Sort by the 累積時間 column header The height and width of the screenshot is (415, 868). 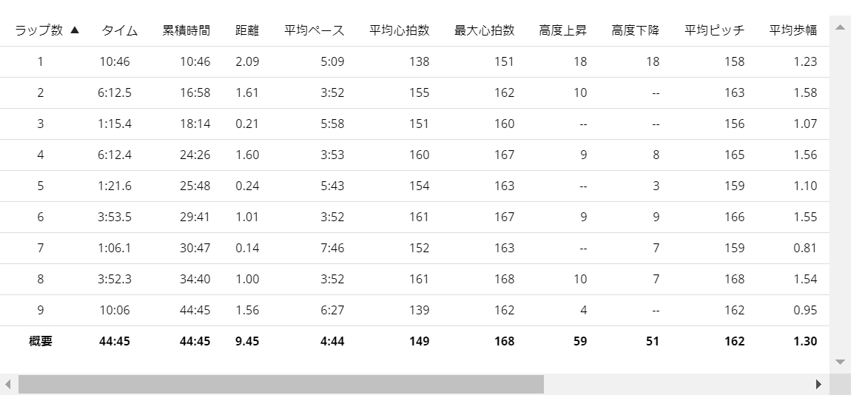click(186, 30)
